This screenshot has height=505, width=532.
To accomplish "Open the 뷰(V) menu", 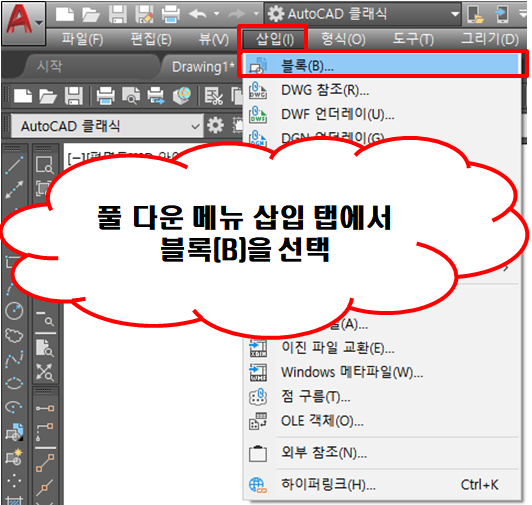I will [x=214, y=39].
